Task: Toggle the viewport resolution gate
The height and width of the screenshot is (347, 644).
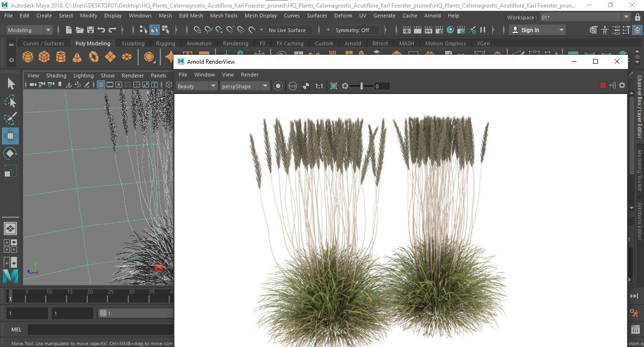Action: click(x=119, y=85)
